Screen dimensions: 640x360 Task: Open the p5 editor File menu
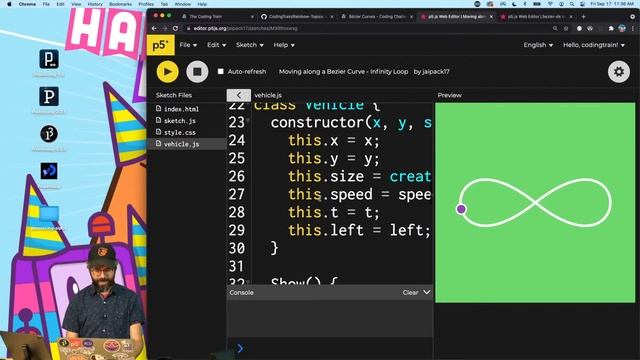tap(188, 45)
